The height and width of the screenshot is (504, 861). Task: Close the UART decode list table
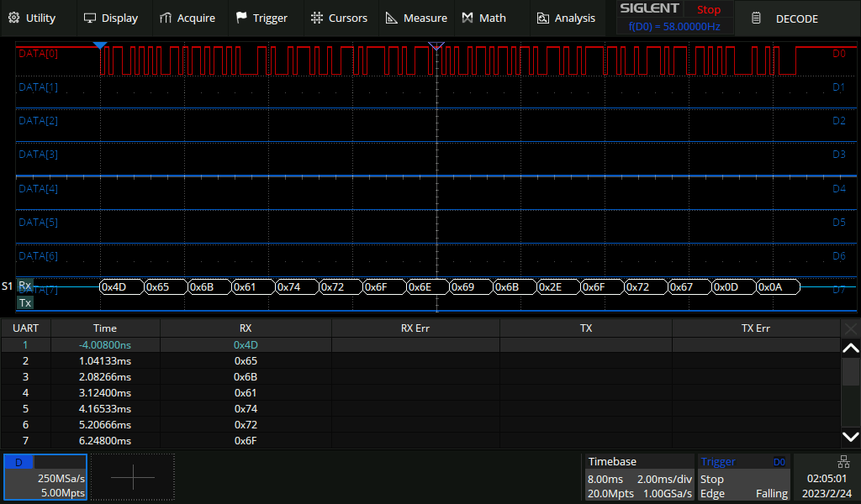point(851,328)
